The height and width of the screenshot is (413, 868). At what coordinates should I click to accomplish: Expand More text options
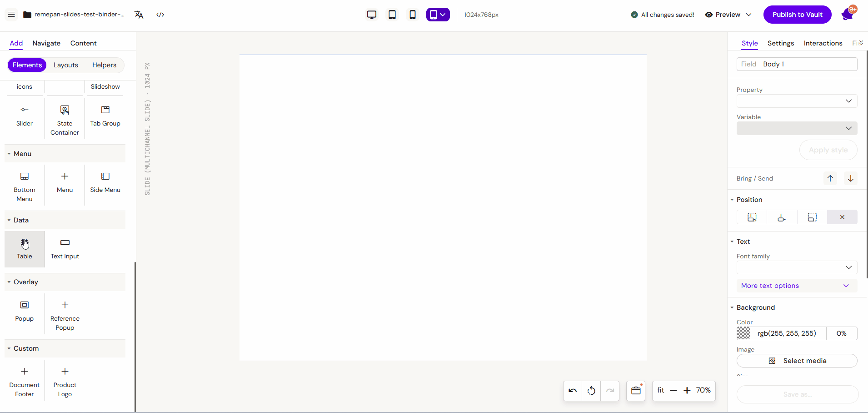point(797,286)
